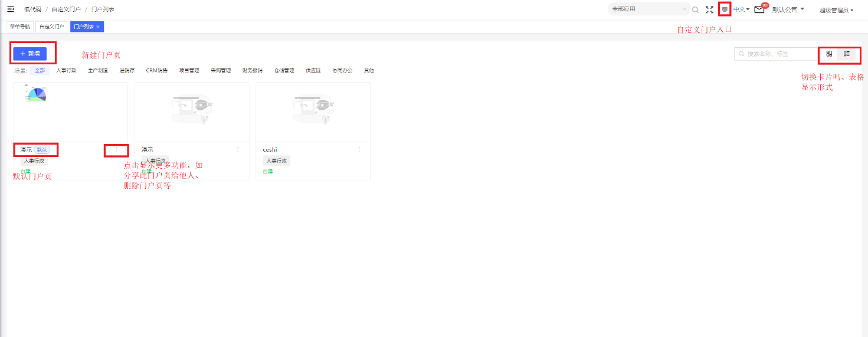Viewport: 868px width, 337px height.
Task: Expand the 默认公司 company dropdown
Action: tap(788, 9)
